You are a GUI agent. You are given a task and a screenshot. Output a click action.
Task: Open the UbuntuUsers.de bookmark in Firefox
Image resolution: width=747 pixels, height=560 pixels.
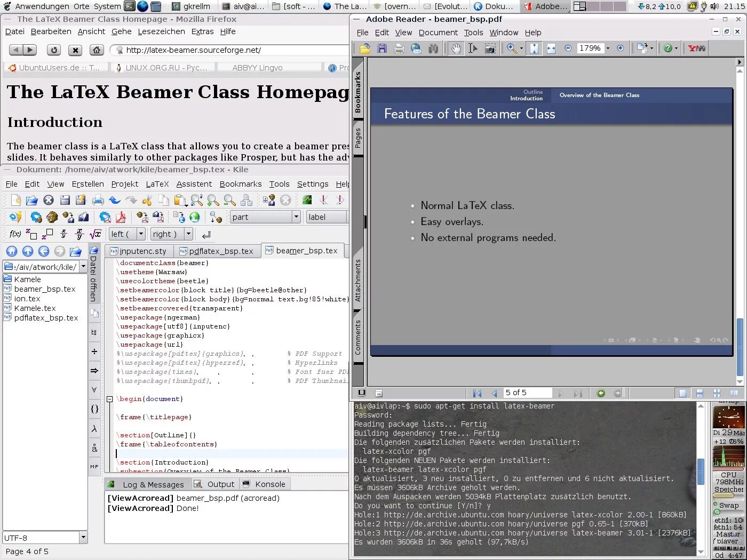pos(54,68)
